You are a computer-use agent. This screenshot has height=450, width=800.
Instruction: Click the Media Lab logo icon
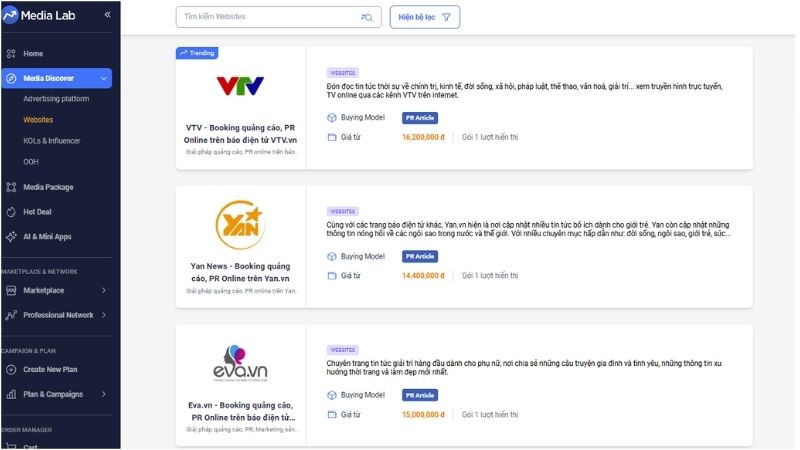coord(10,15)
